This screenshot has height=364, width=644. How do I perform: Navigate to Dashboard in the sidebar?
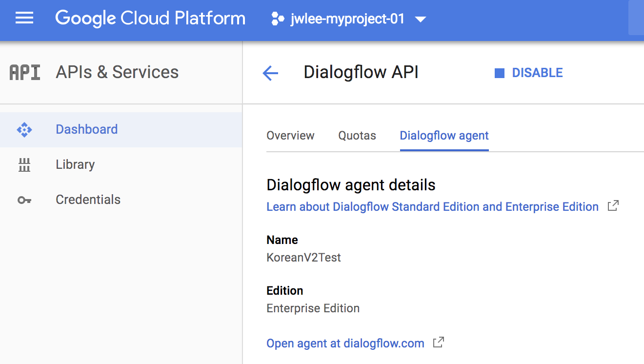pyautogui.click(x=86, y=129)
